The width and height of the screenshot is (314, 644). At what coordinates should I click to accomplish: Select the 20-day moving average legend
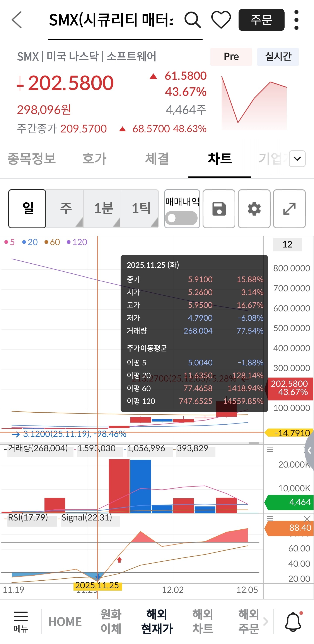(30, 242)
